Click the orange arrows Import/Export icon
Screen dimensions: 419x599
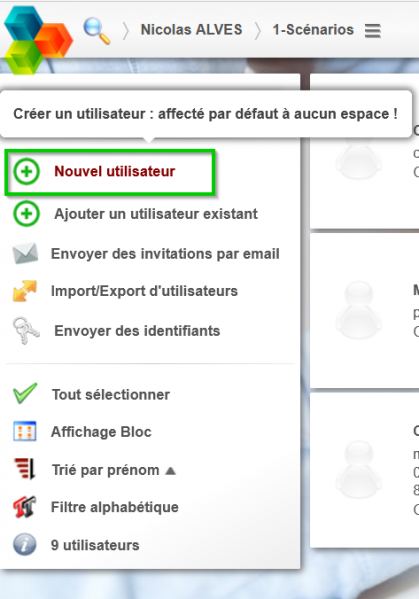point(25,291)
